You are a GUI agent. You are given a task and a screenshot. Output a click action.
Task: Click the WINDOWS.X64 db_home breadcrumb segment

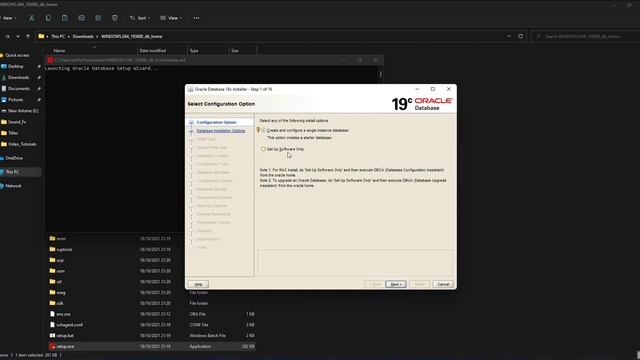[131, 36]
